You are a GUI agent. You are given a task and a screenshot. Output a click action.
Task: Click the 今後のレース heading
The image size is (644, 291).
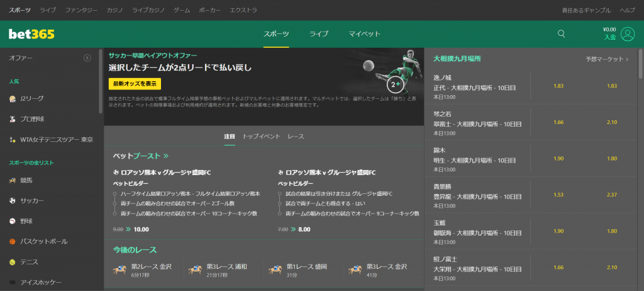pyautogui.click(x=135, y=250)
